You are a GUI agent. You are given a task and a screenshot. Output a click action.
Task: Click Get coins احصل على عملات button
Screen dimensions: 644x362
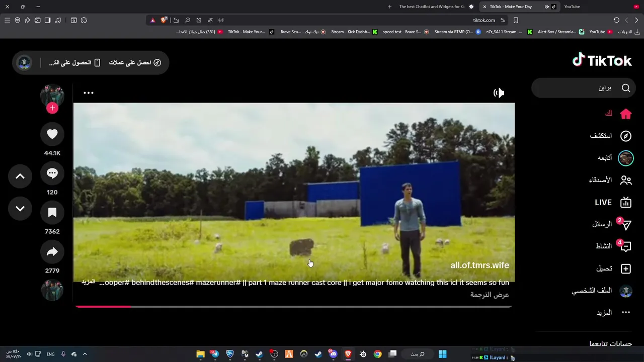coord(135,63)
